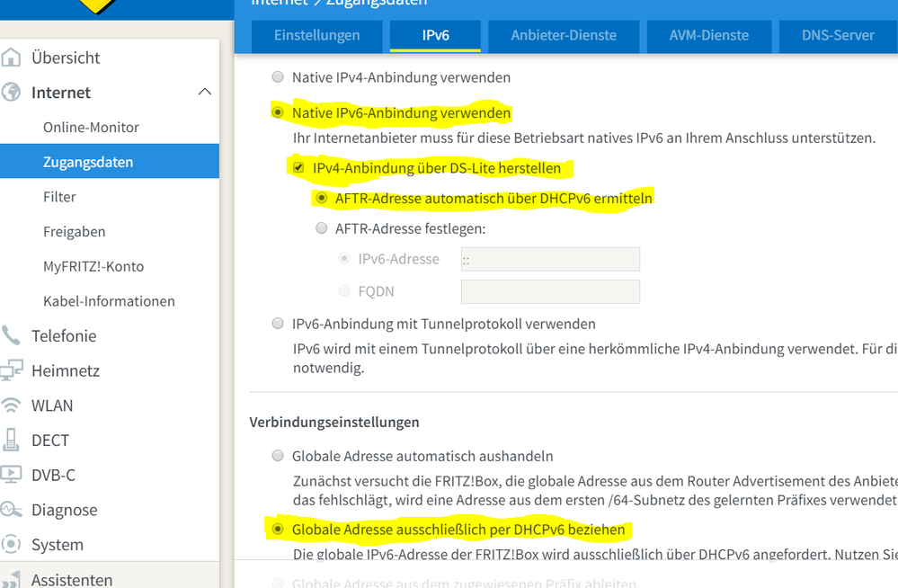Click the Diagnose stethoscope icon
898x588 pixels.
pos(10,510)
